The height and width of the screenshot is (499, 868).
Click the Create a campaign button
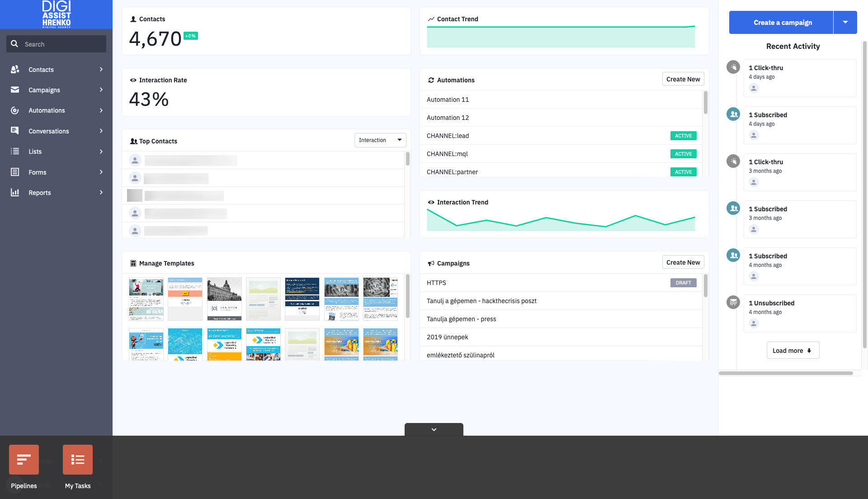[x=782, y=23]
